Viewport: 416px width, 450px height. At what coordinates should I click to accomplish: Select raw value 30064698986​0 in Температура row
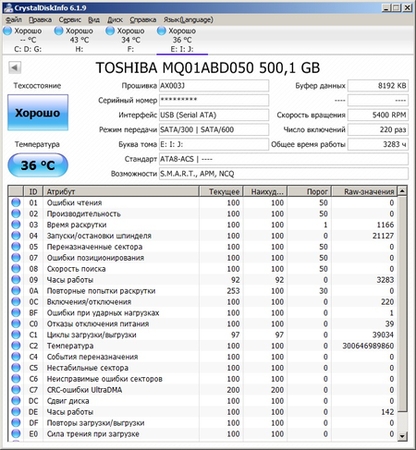(368, 346)
